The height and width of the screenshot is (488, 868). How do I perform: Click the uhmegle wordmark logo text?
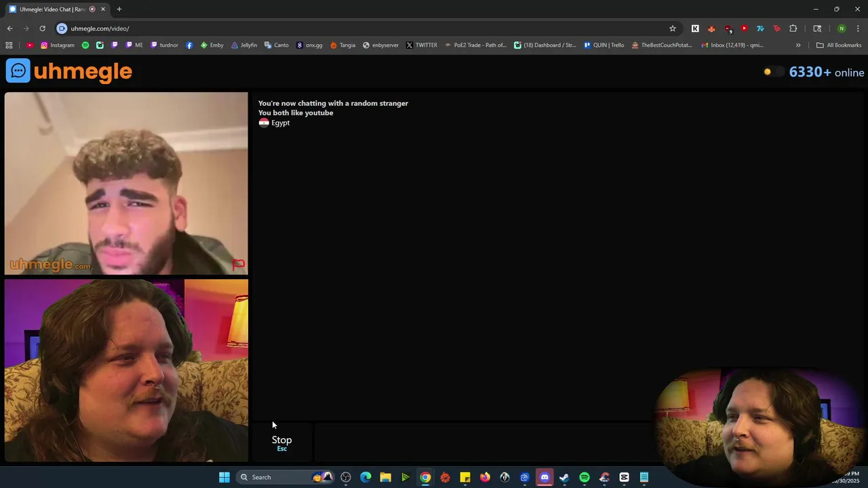[x=83, y=71]
